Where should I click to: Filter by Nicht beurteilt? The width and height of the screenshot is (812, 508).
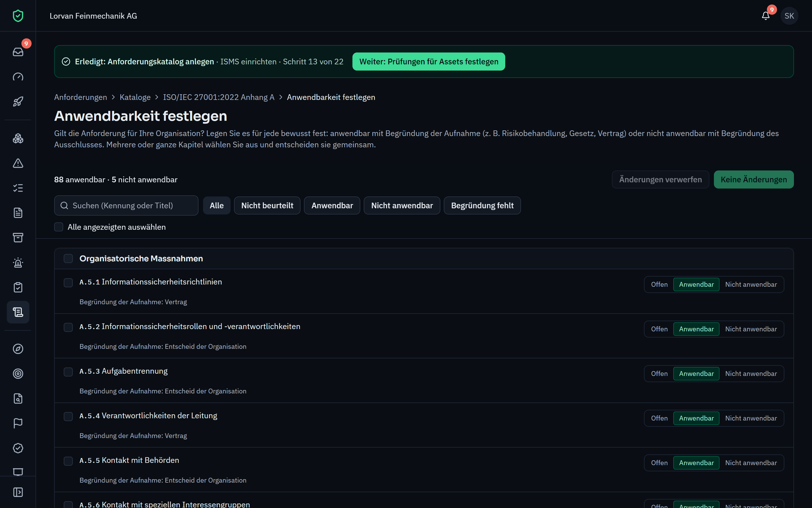(x=267, y=206)
